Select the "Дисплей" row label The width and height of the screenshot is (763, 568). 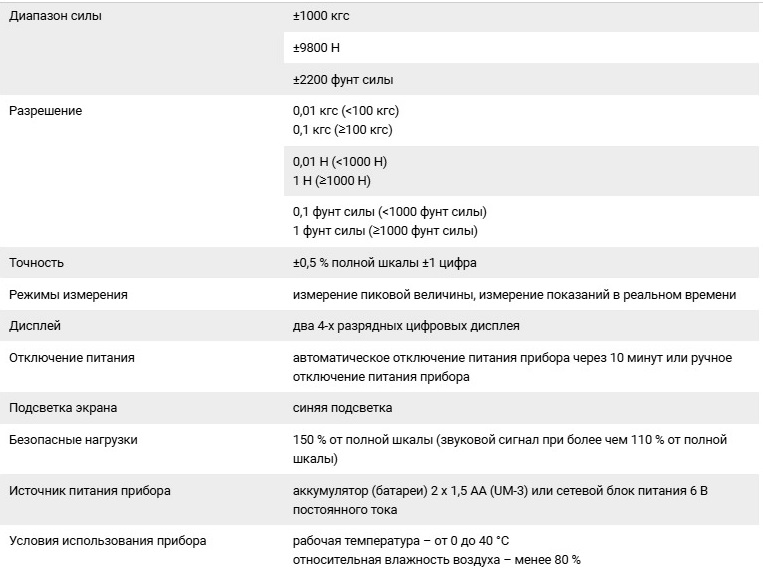point(35,326)
